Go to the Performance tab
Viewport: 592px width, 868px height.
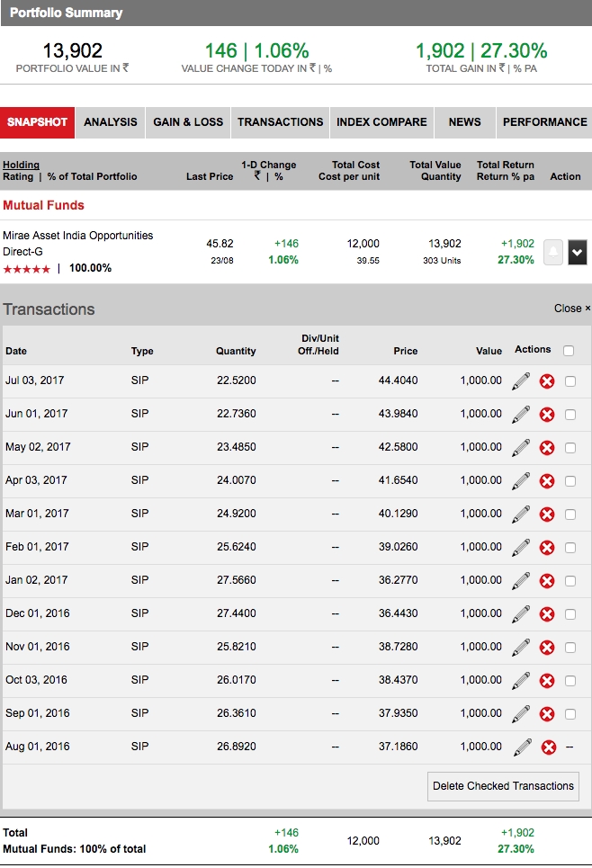pos(544,122)
